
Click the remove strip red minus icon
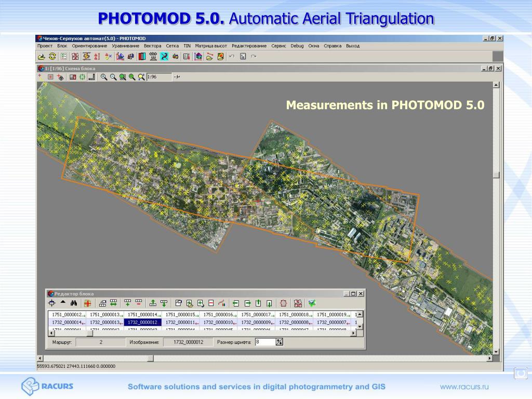[138, 303]
